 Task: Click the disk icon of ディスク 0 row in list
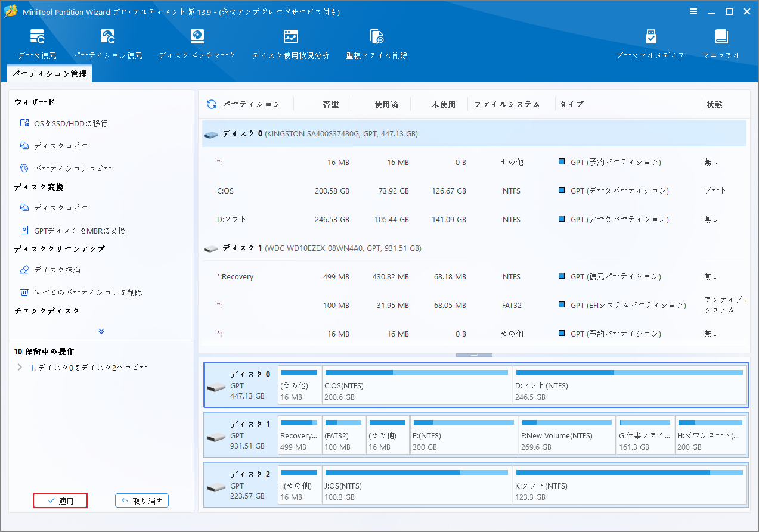click(x=210, y=135)
